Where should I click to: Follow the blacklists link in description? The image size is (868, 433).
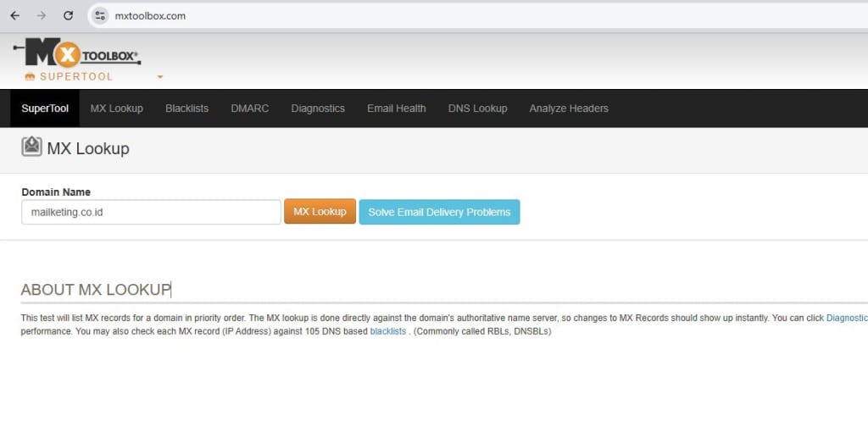coord(388,331)
